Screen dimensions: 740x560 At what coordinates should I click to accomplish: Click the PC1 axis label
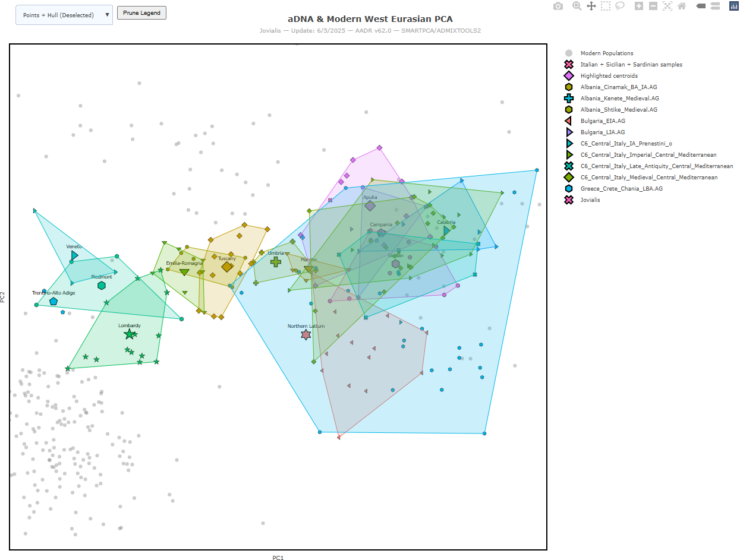[278, 558]
